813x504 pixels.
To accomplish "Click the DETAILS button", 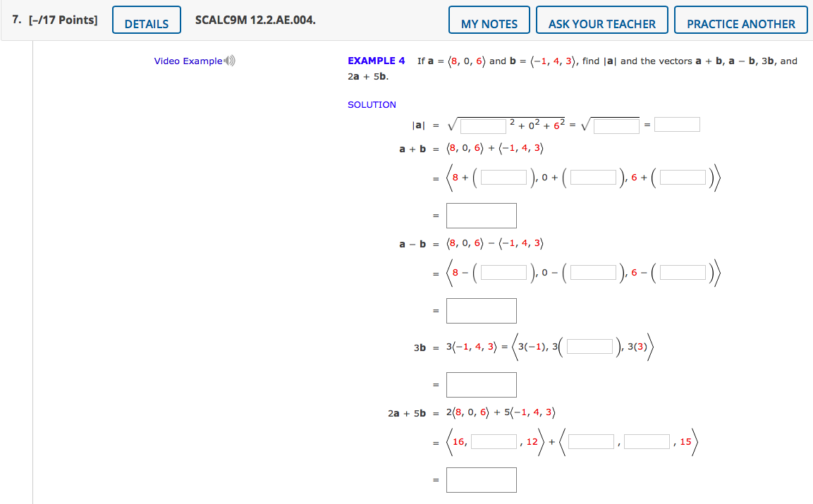I will click(146, 22).
